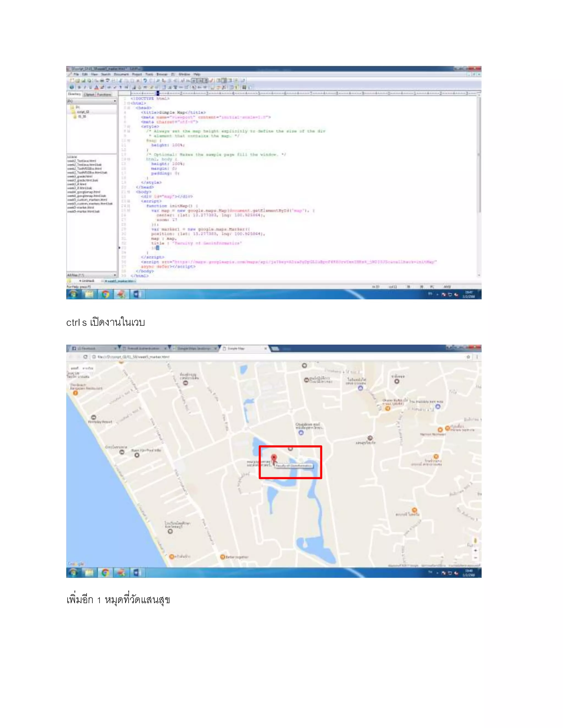Click the Open file toolbar icon

click(77, 80)
